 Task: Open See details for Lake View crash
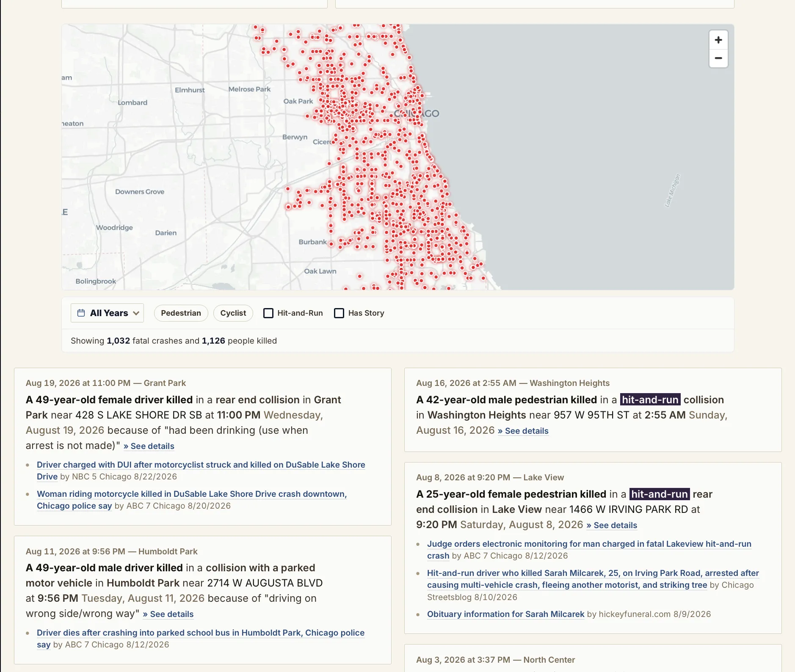pyautogui.click(x=612, y=525)
